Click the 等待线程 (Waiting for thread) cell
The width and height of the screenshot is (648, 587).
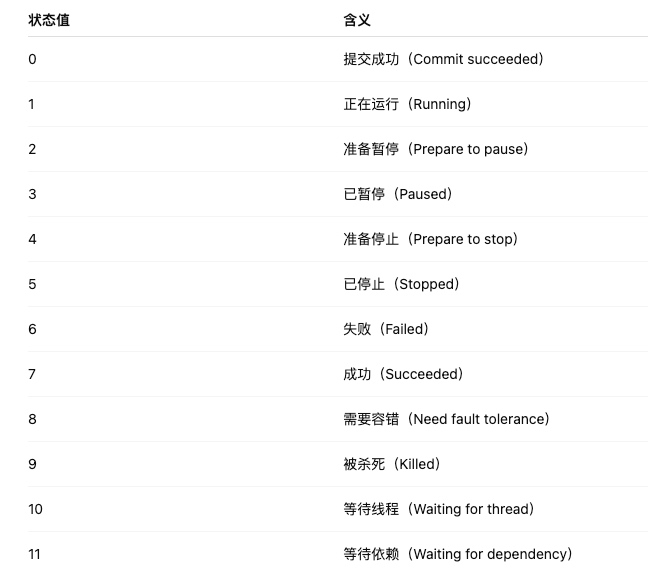coord(438,509)
